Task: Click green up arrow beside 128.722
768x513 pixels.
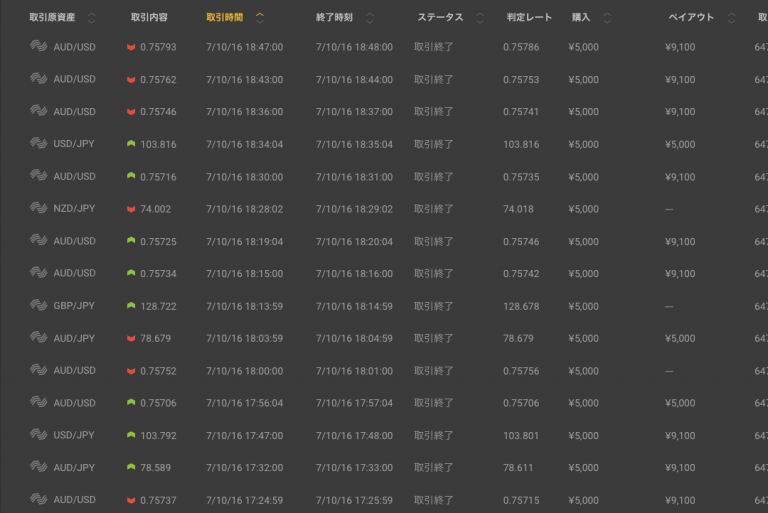Action: click(131, 305)
